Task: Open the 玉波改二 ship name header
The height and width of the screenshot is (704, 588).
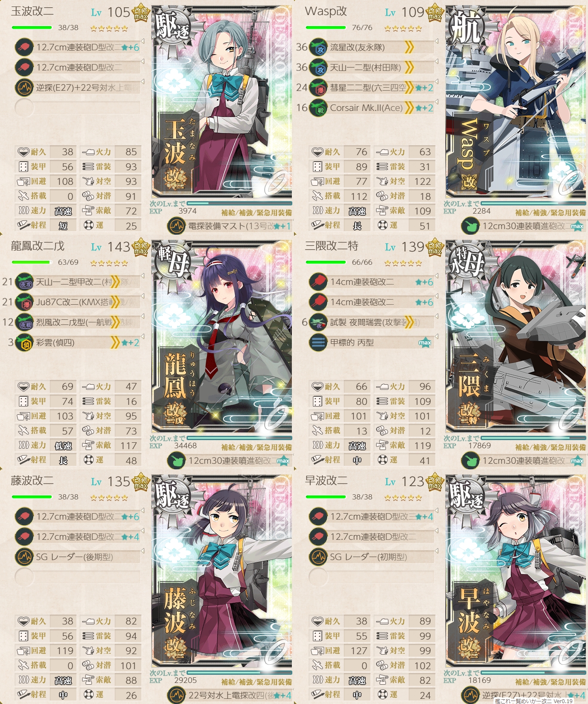Action: pyautogui.click(x=32, y=11)
